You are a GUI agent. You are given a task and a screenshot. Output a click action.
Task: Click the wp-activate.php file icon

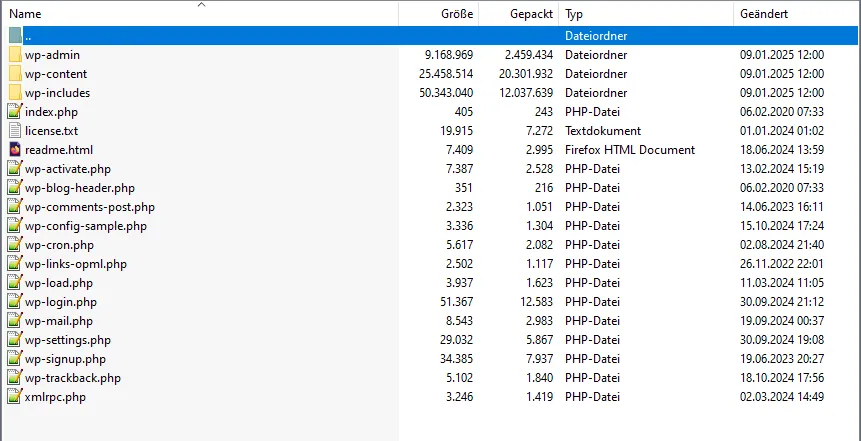pos(15,169)
